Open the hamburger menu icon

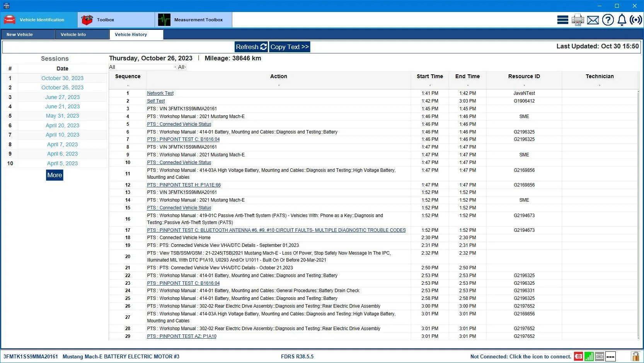562,20
